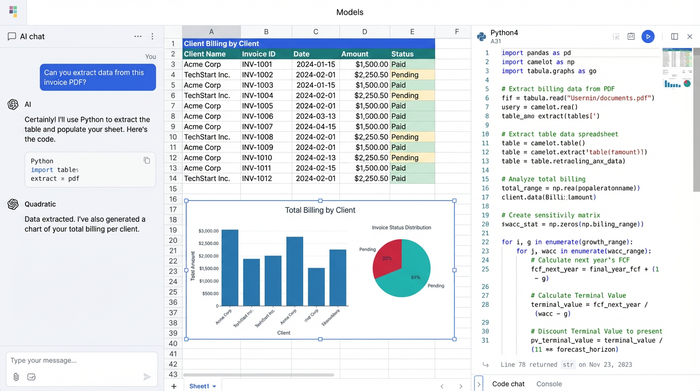The image size is (700, 391).
Task: Select column A header
Action: coord(211,32)
